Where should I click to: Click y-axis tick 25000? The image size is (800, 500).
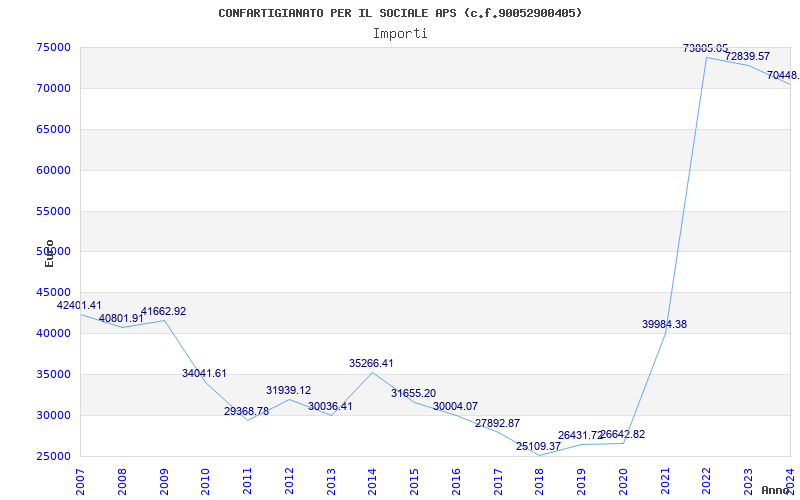point(54,456)
